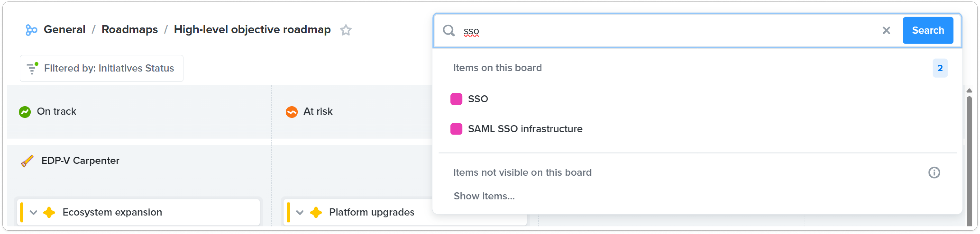Image resolution: width=980 pixels, height=234 pixels.
Task: Click the yellow star icon on Platform upgrades
Action: (x=316, y=213)
